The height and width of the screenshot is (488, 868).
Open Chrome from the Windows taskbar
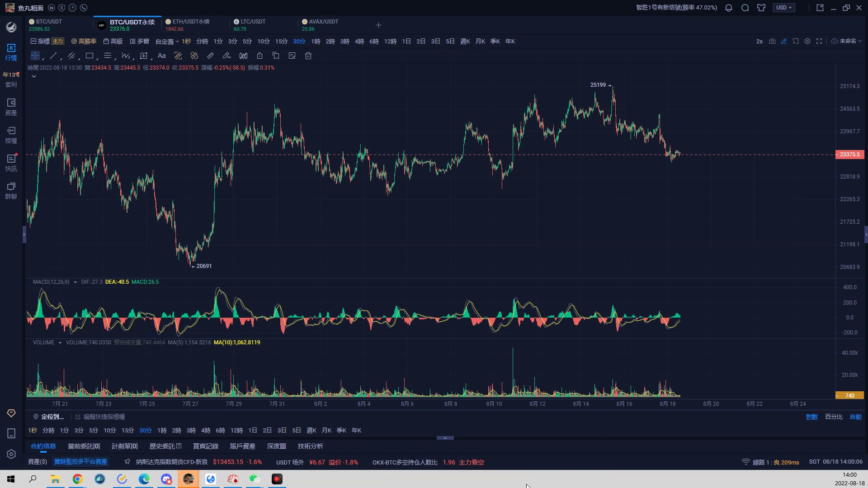[78, 479]
